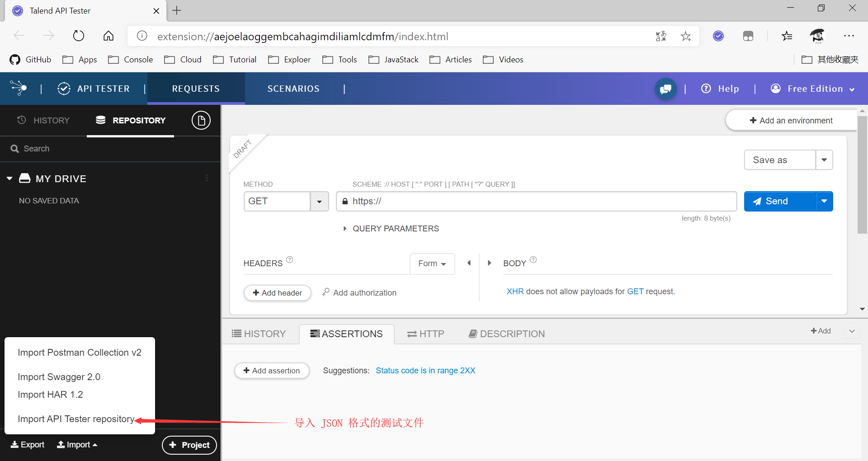Click the HEADERS help question icon
The width and height of the screenshot is (868, 461).
point(290,259)
